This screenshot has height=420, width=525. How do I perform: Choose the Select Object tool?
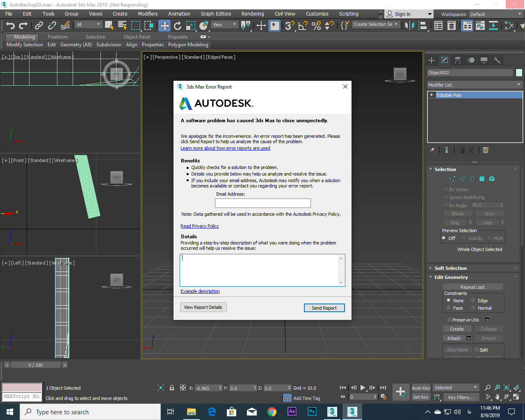(109, 25)
